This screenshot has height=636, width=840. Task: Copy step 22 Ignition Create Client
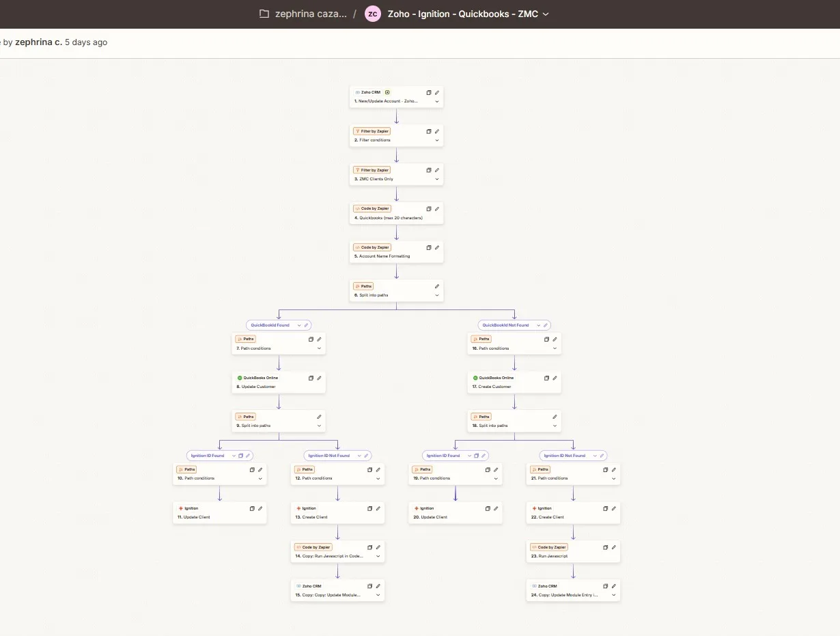coord(606,508)
